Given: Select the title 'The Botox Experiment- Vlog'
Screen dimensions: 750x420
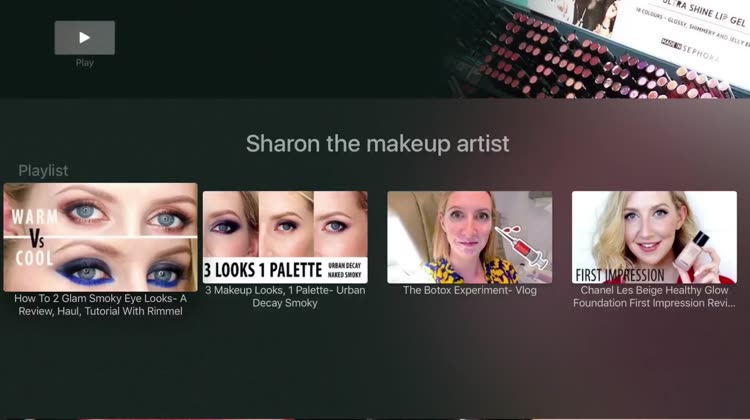Looking at the screenshot, I should click(470, 290).
